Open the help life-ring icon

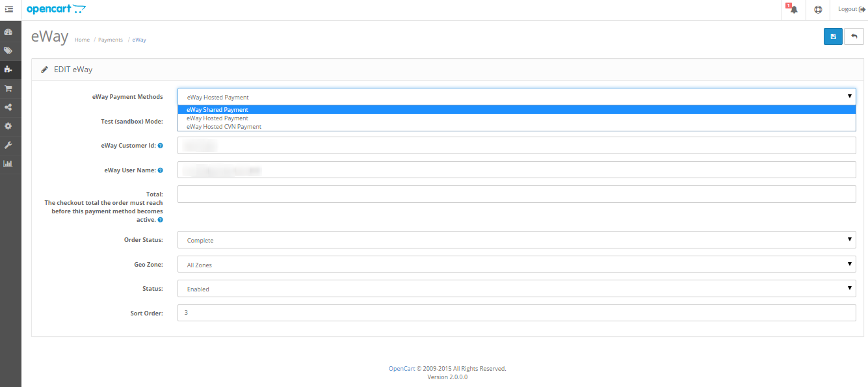[x=818, y=9]
